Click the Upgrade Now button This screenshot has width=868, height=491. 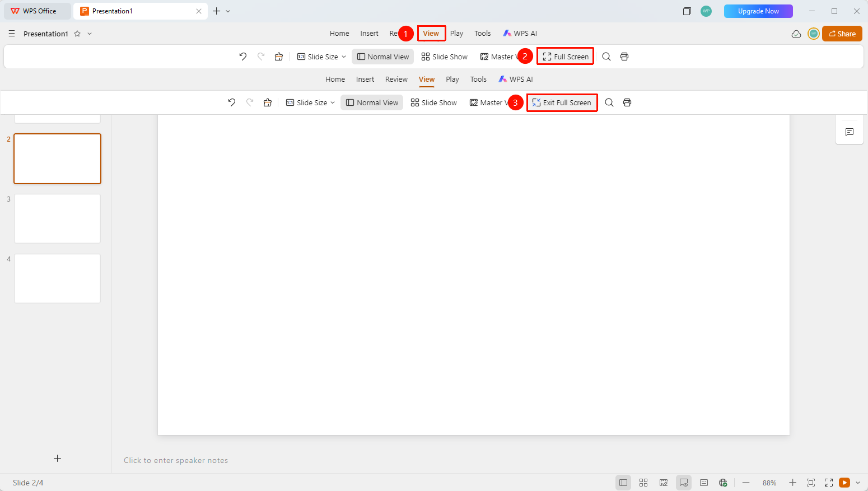pos(758,11)
